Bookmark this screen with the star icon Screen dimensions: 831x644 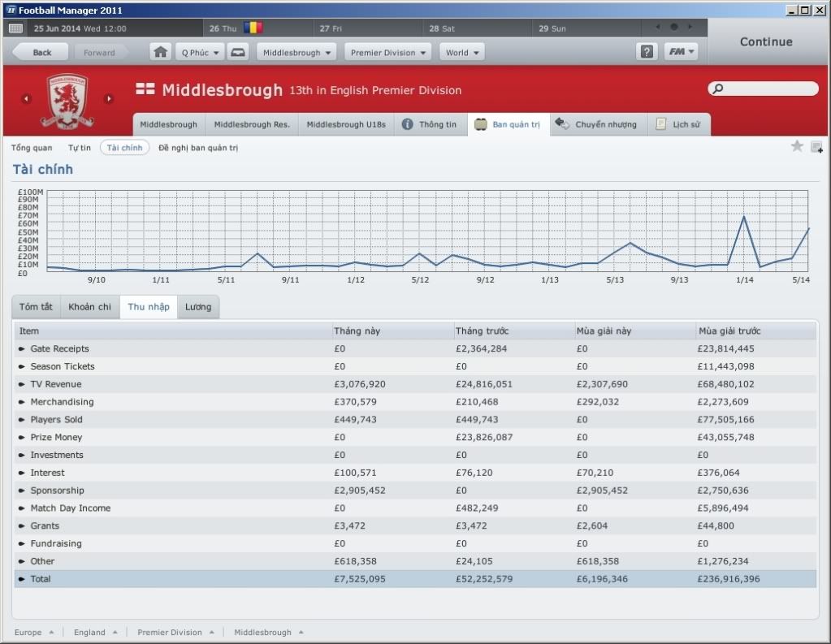click(x=797, y=146)
